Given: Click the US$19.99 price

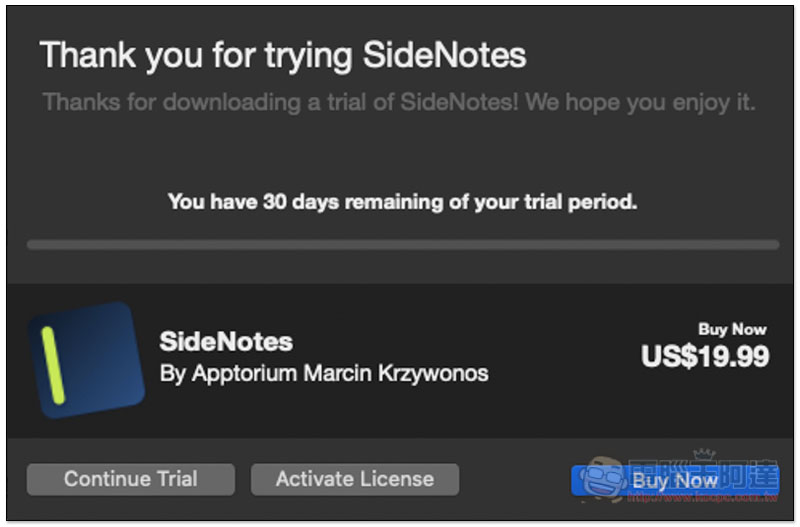Looking at the screenshot, I should [x=705, y=355].
